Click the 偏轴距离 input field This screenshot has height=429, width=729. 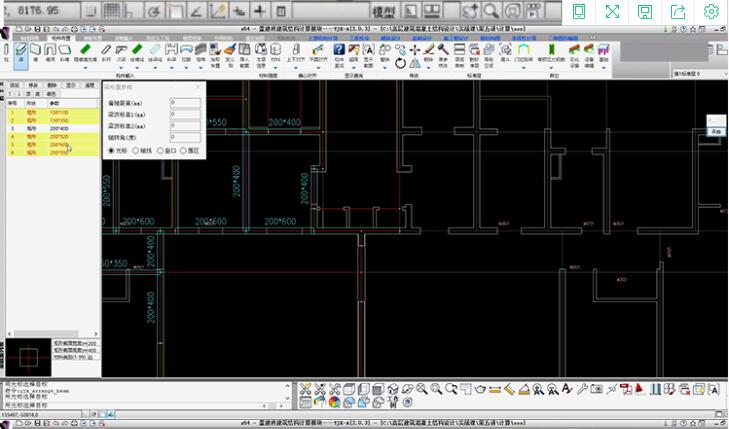pyautogui.click(x=185, y=102)
